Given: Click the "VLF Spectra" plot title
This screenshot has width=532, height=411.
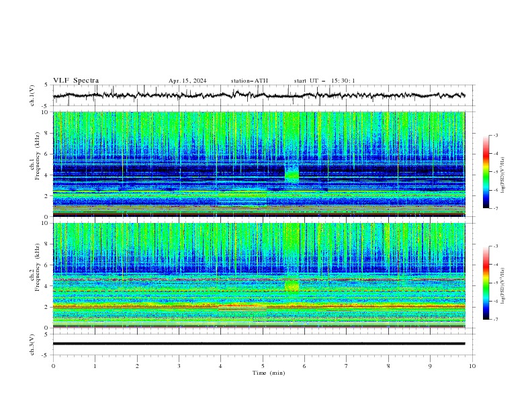Looking at the screenshot, I should [x=76, y=81].
